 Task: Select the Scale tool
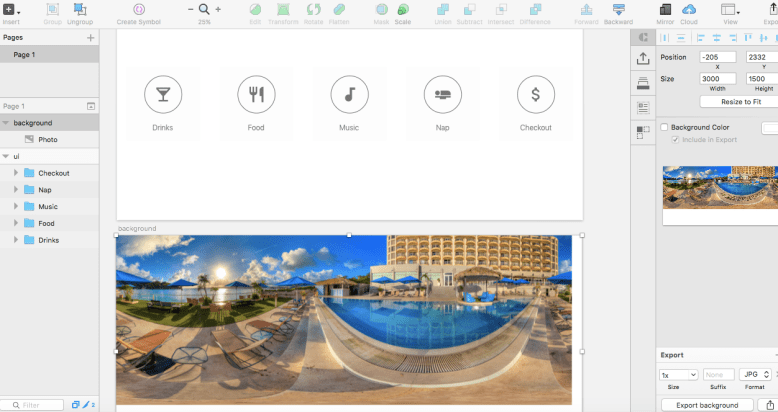tap(403, 9)
